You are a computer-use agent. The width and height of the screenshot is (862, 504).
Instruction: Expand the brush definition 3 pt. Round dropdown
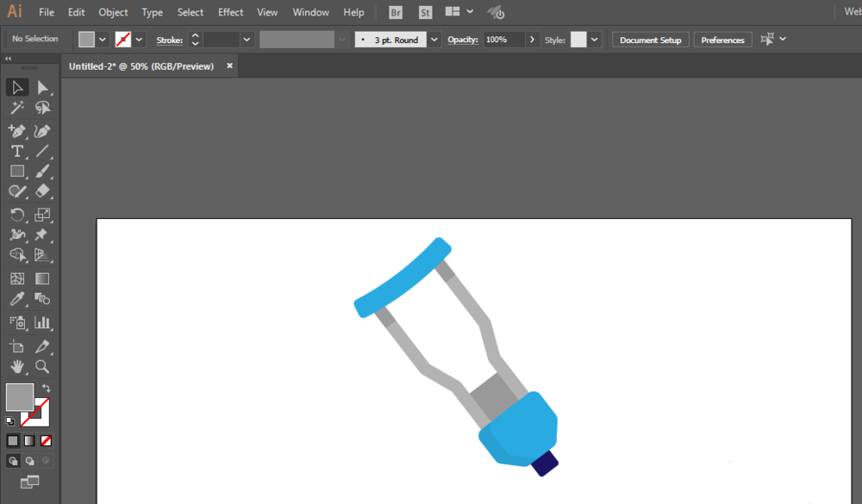tap(434, 40)
